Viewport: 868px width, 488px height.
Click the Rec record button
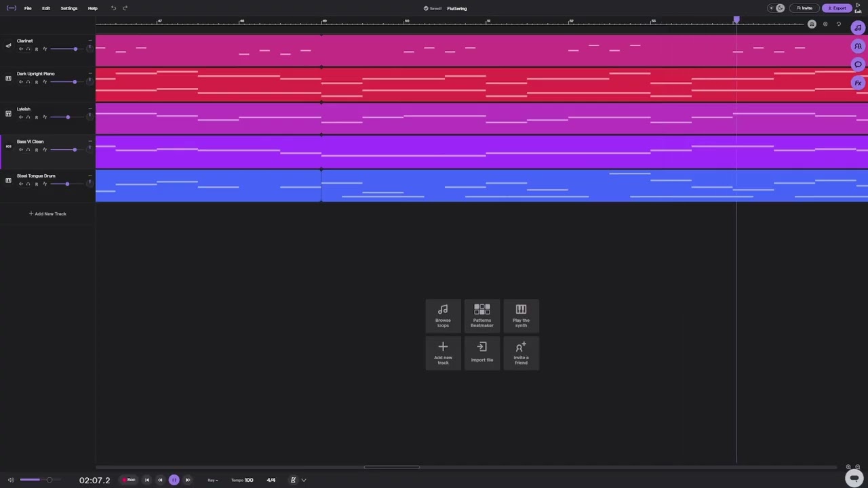128,480
